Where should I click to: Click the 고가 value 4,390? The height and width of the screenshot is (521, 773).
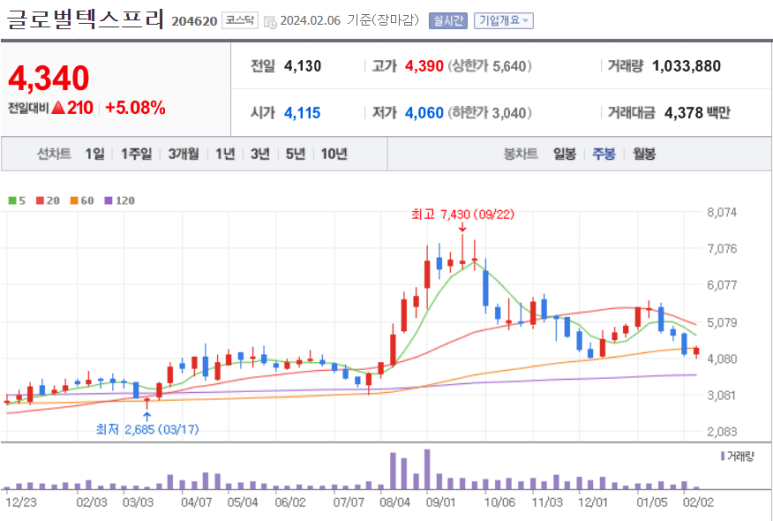pyautogui.click(x=424, y=66)
